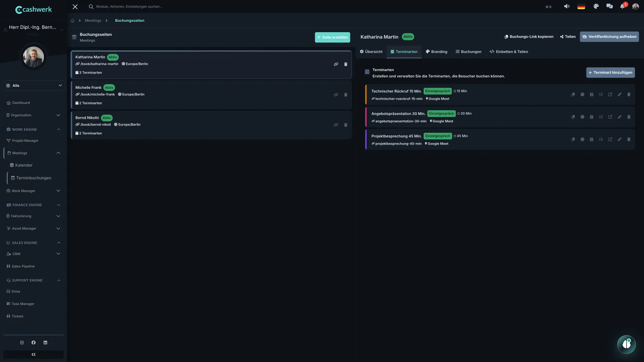Screen dimensions: 644x362
Task: Collapse the FINANCE ENGINE group
Action: 34,205
